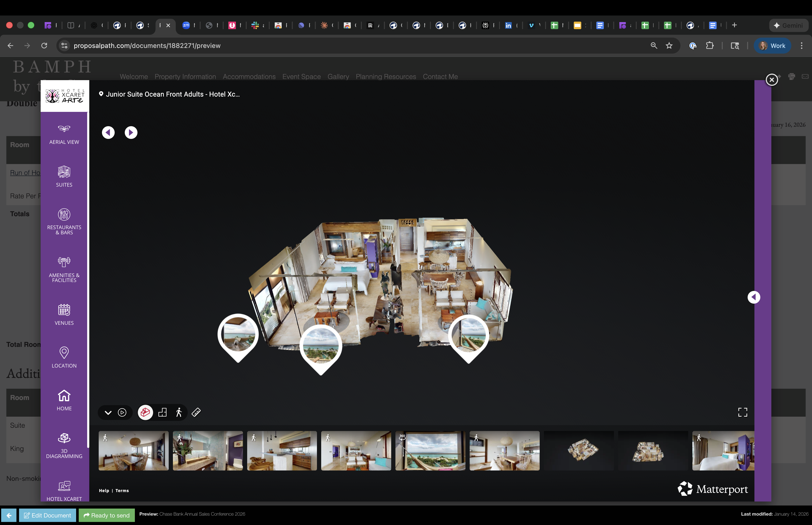The width and height of the screenshot is (812, 525).
Task: Click the Edit Document button
Action: coord(47,515)
